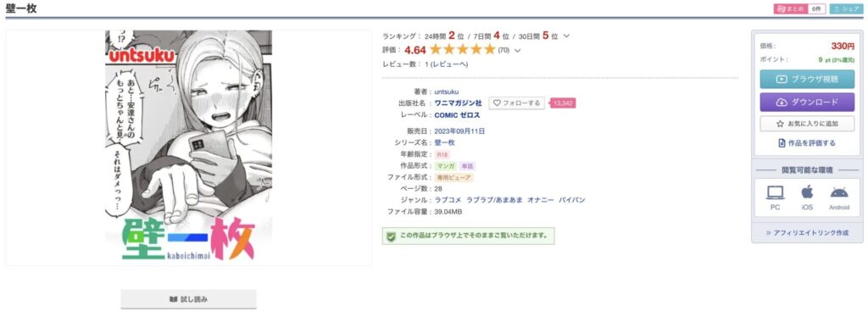Click the purple ダウンロード button
This screenshot has height=317, width=868.
point(807,103)
